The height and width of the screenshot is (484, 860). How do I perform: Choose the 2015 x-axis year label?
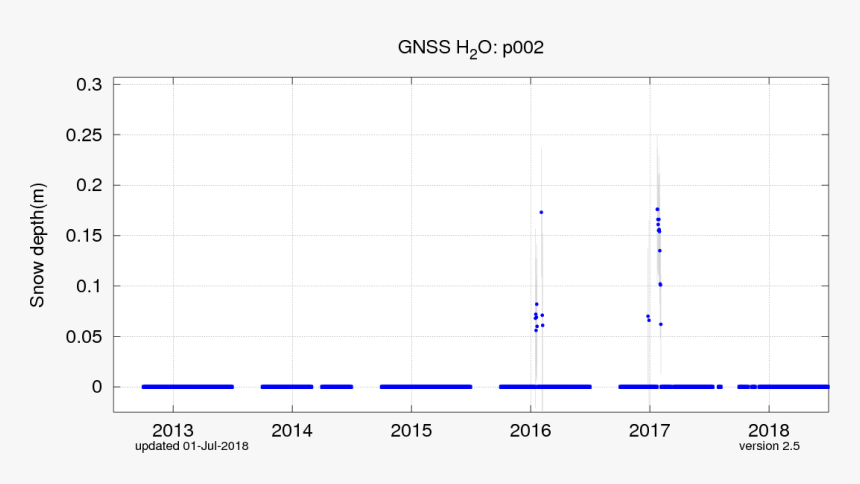pos(411,431)
